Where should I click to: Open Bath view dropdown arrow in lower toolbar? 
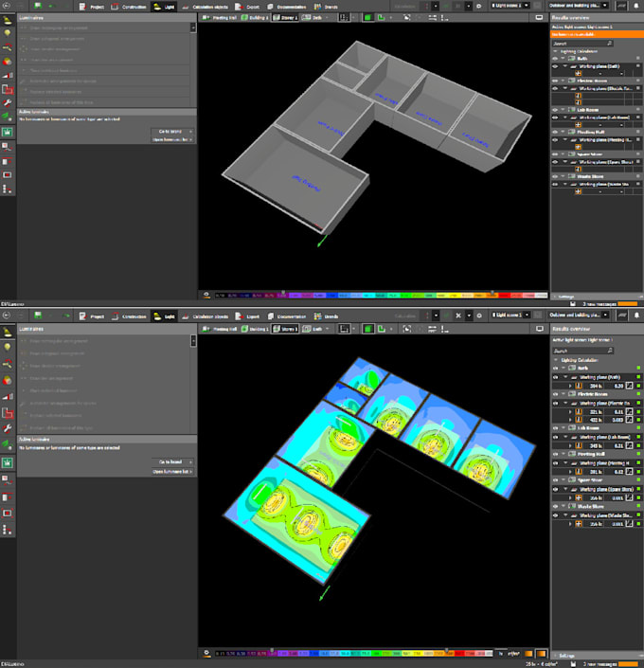(x=327, y=329)
